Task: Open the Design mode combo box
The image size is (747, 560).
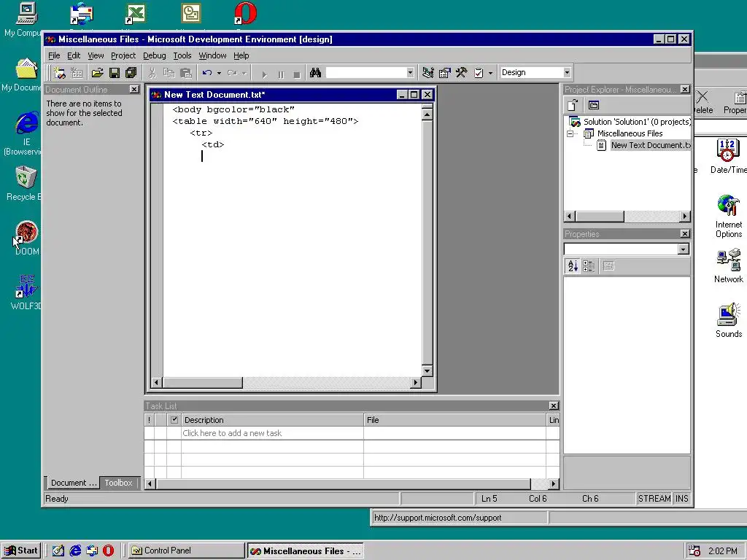Action: pos(567,72)
